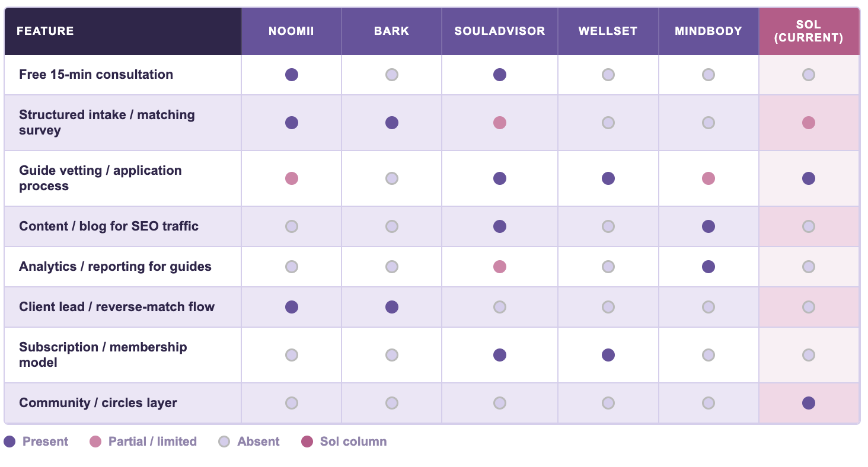Screen dimensions: 868x467
Task: Click Sol's structured intake partial dot
Action: (x=809, y=123)
